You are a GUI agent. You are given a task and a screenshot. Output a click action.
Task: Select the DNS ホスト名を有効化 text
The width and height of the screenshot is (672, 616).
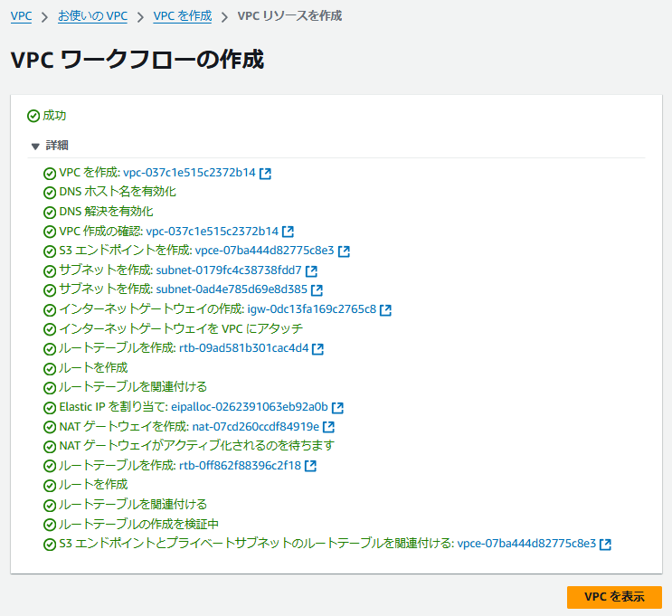pyautogui.click(x=118, y=192)
